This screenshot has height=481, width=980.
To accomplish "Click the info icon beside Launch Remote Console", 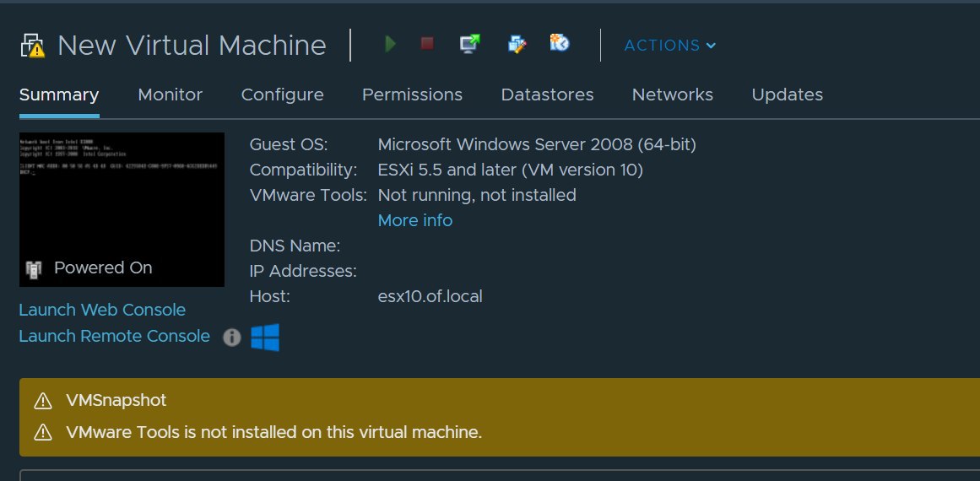I will point(232,338).
